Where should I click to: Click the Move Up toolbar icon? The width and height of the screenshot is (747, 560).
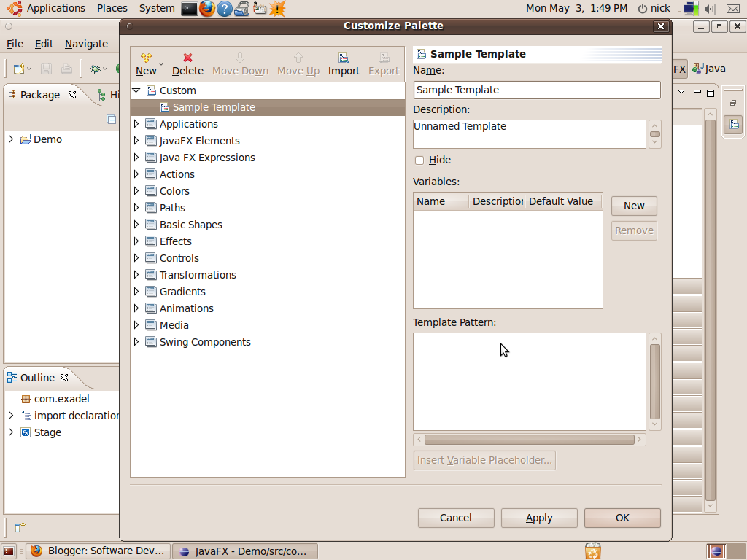[x=298, y=57]
